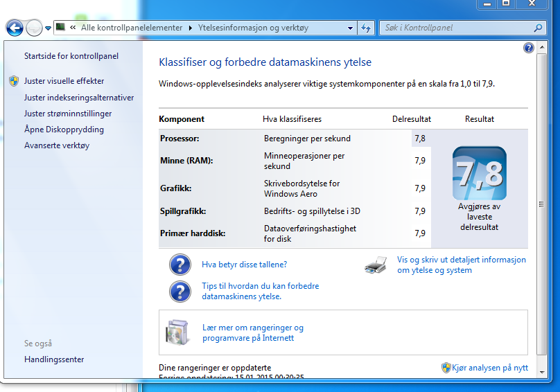
Task: Click the magnifier search icon
Action: 538,28
